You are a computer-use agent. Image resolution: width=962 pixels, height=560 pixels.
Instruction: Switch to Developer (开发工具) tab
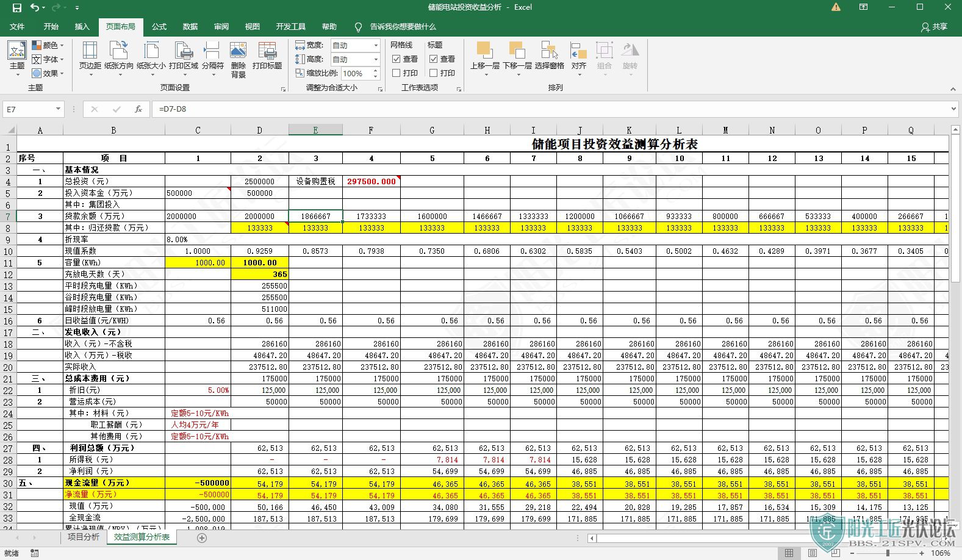pyautogui.click(x=291, y=27)
